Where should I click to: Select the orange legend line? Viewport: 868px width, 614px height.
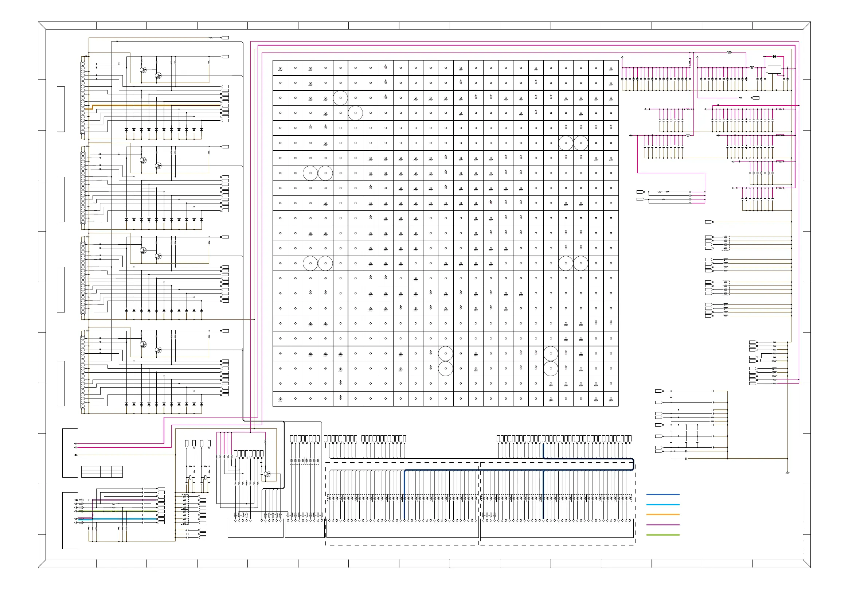663,514
